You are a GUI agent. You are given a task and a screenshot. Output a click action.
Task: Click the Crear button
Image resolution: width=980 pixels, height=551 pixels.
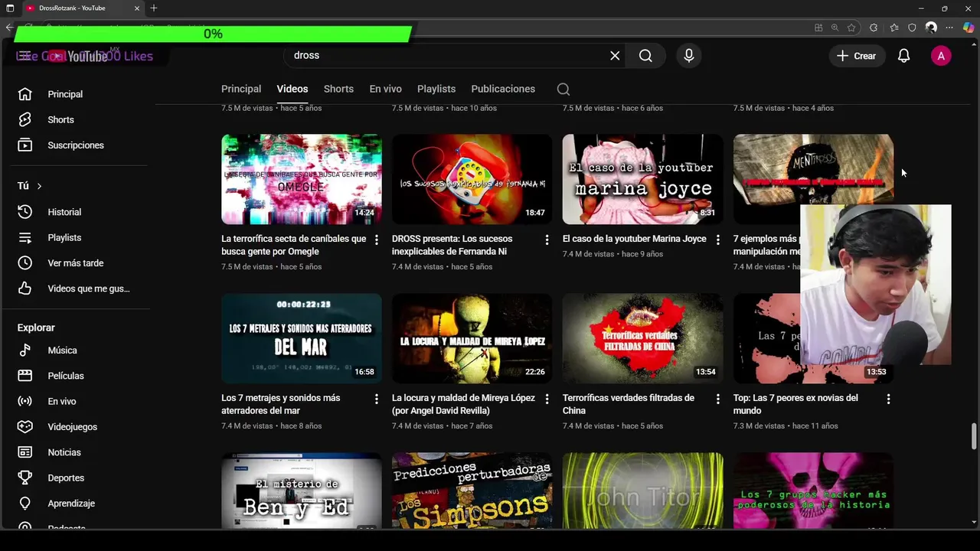click(x=856, y=56)
